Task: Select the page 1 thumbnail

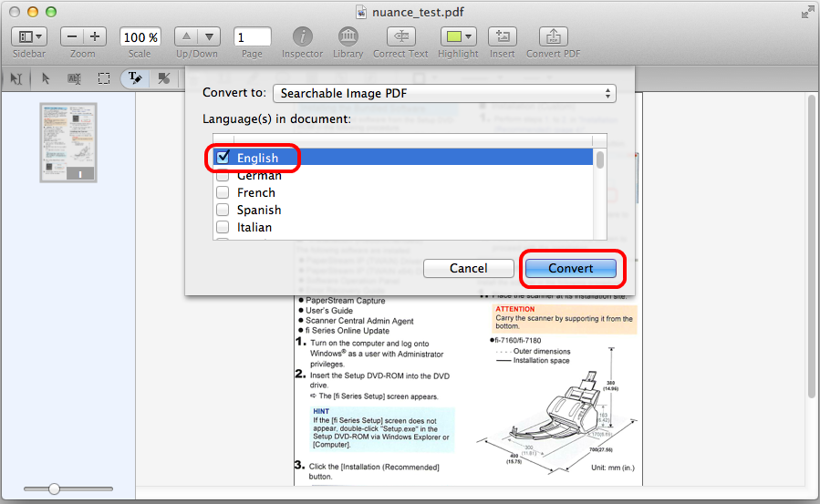Action: coord(67,142)
